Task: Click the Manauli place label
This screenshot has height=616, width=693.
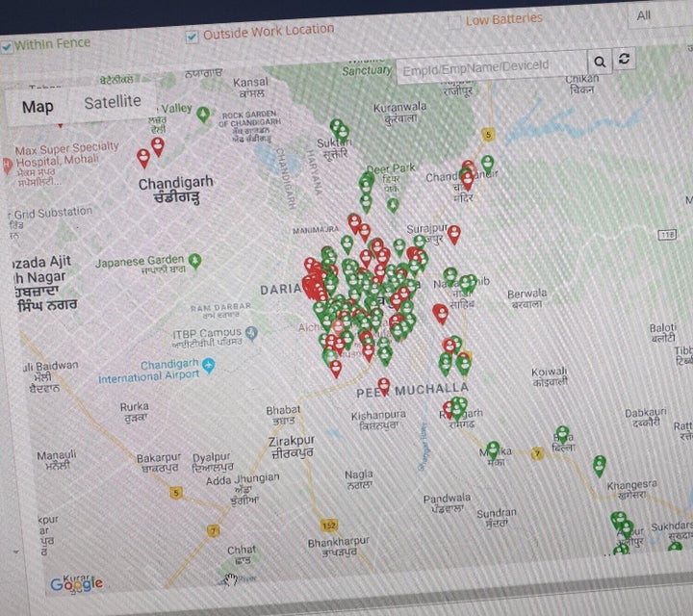Action: click(57, 459)
